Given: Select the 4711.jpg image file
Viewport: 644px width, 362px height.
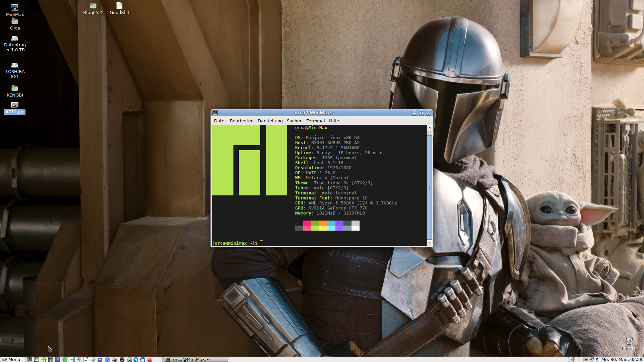Looking at the screenshot, I should (x=15, y=108).
